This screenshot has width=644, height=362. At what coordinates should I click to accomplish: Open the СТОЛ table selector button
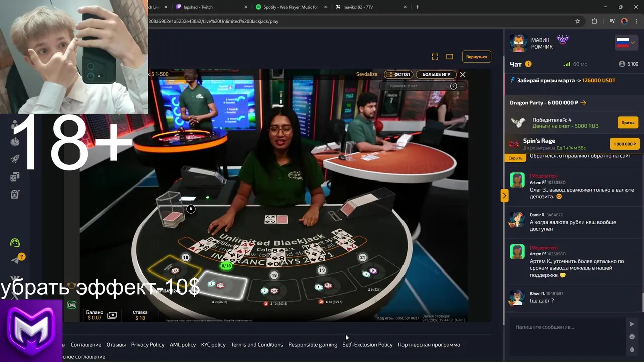[x=398, y=74]
